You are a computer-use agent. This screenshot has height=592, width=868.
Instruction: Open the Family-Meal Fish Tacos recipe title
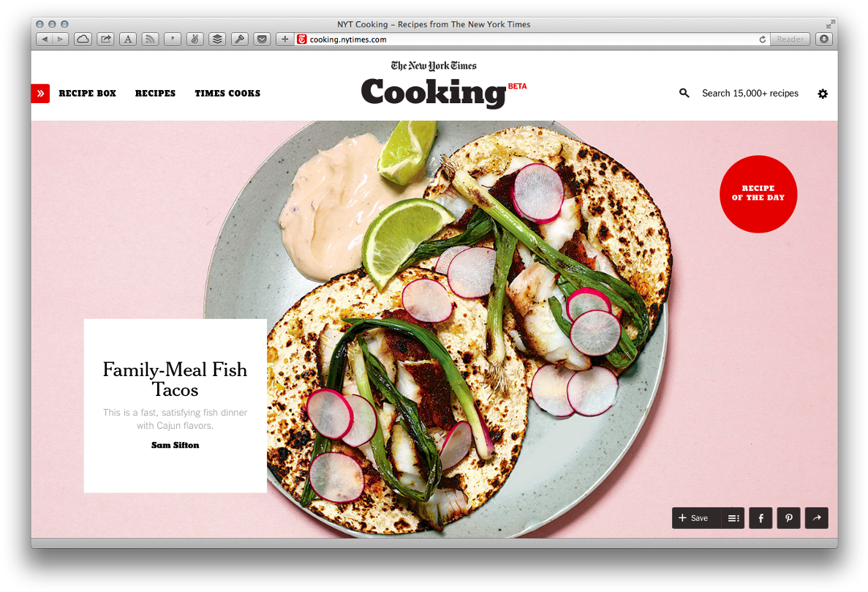click(175, 380)
